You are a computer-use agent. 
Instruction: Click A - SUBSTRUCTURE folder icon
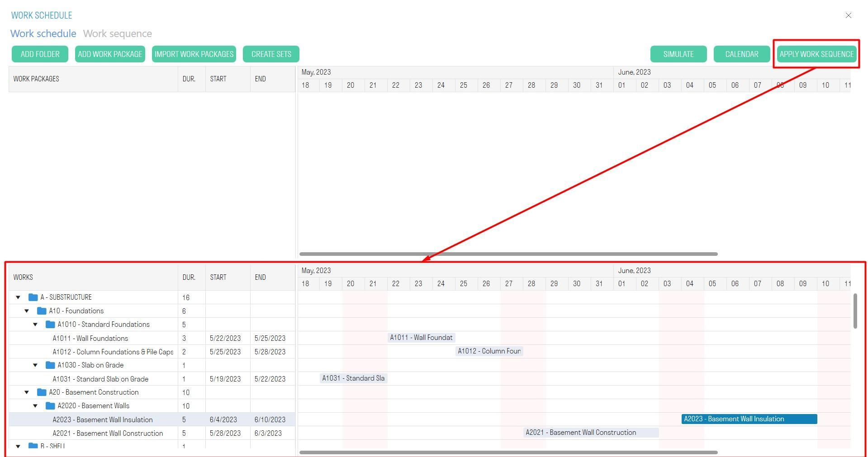[x=33, y=297]
